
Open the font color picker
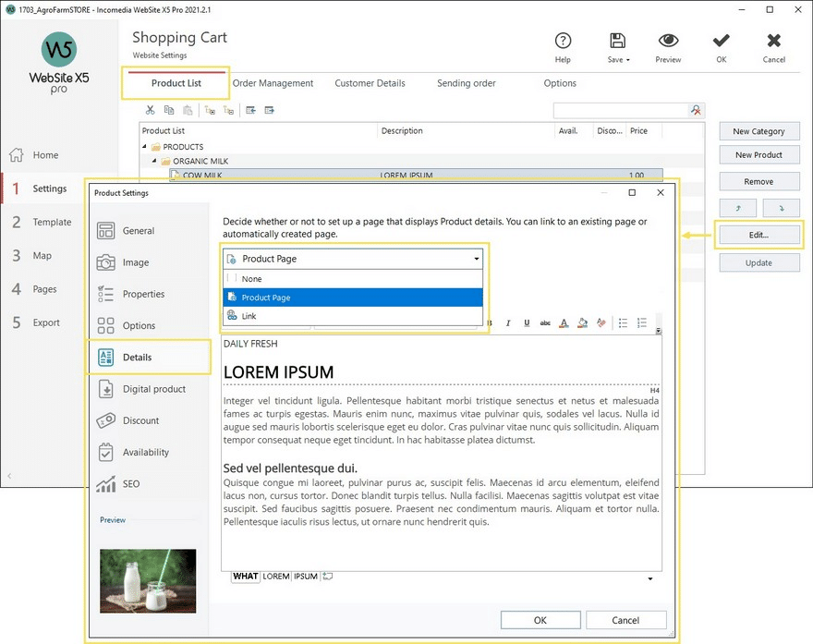click(x=564, y=323)
